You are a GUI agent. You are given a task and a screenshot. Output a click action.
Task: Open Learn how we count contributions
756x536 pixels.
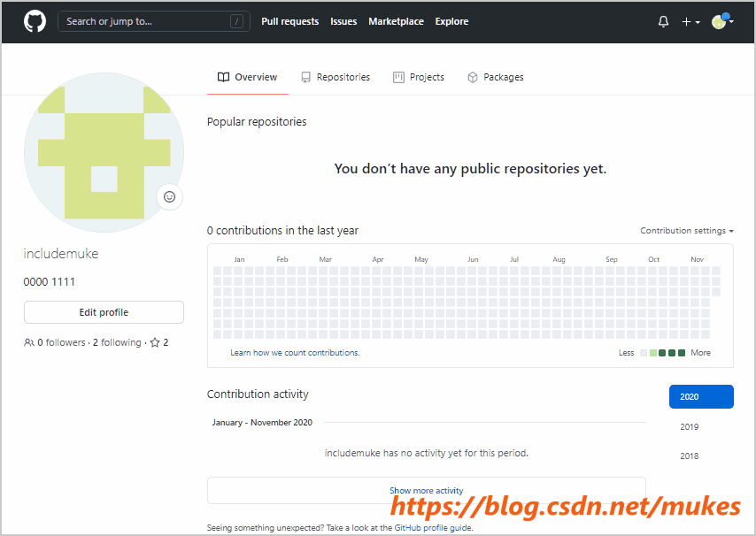coord(295,353)
